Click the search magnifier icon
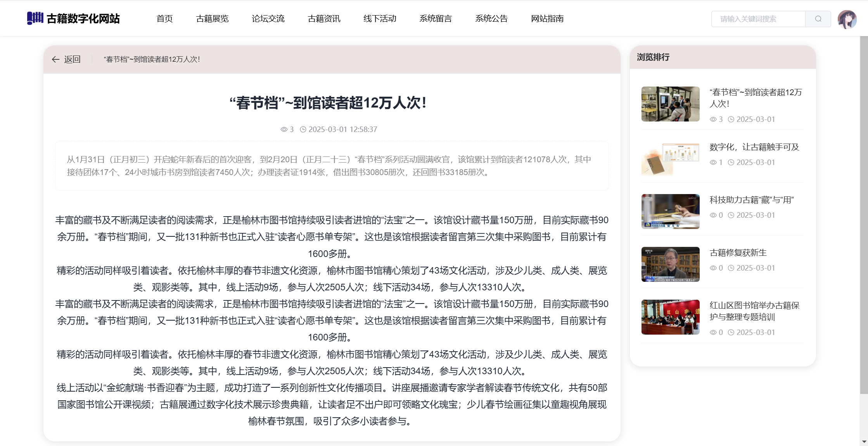This screenshot has width=868, height=446. click(818, 19)
